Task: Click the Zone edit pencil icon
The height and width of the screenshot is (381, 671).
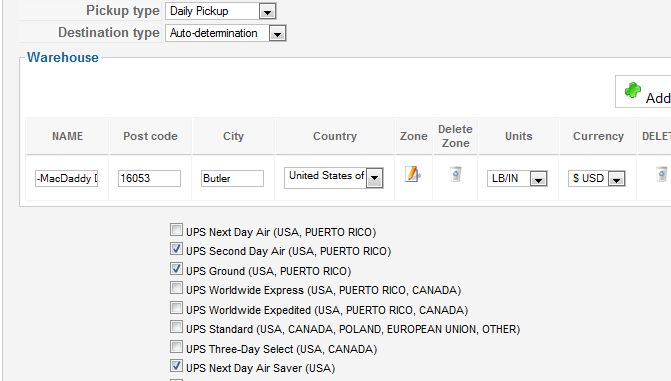Action: 413,174
